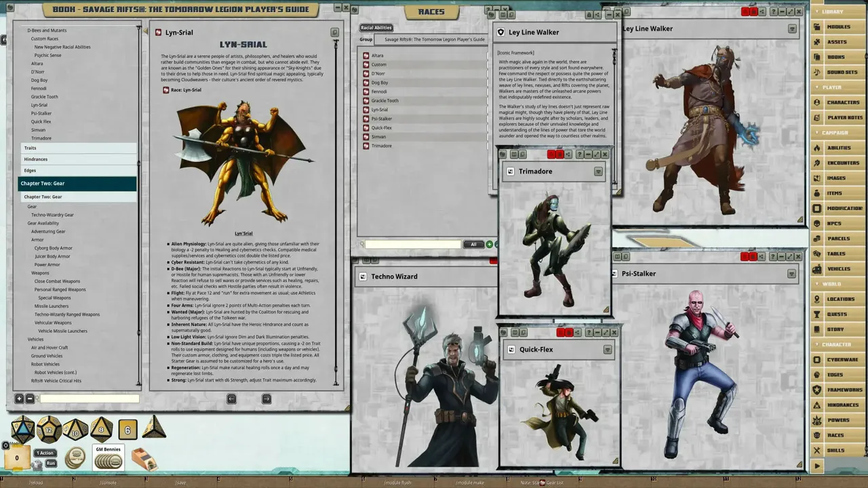The height and width of the screenshot is (488, 868).
Task: Click the All filter button in Races
Action: point(473,244)
